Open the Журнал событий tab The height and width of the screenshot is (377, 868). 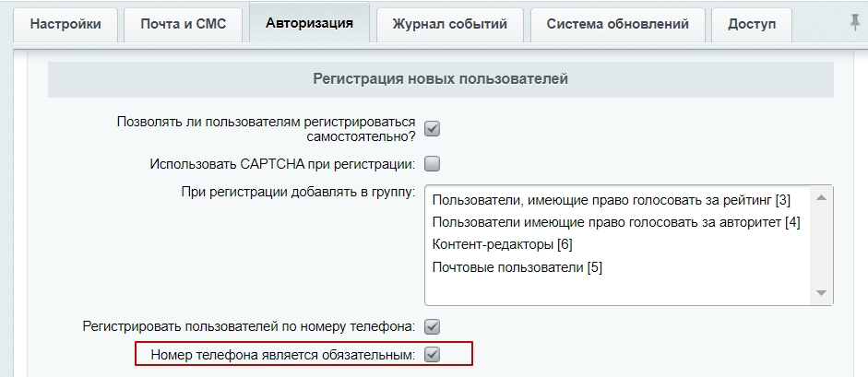tap(449, 24)
